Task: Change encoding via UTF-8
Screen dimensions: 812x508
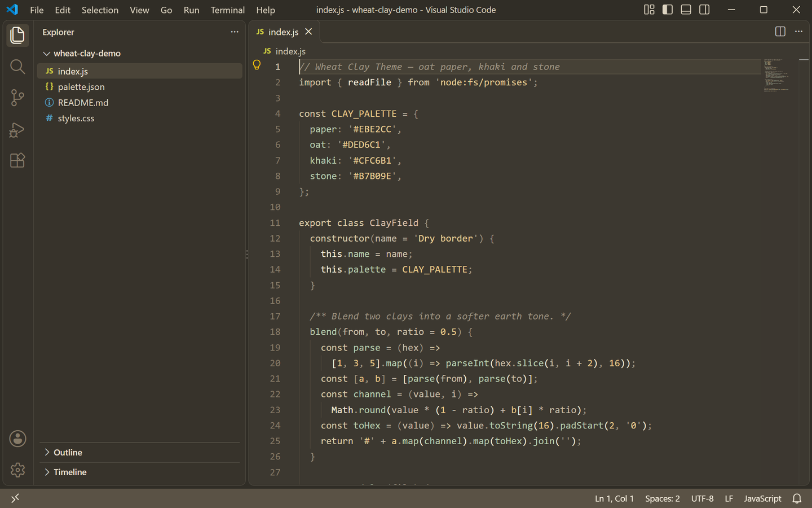Action: pyautogui.click(x=702, y=498)
